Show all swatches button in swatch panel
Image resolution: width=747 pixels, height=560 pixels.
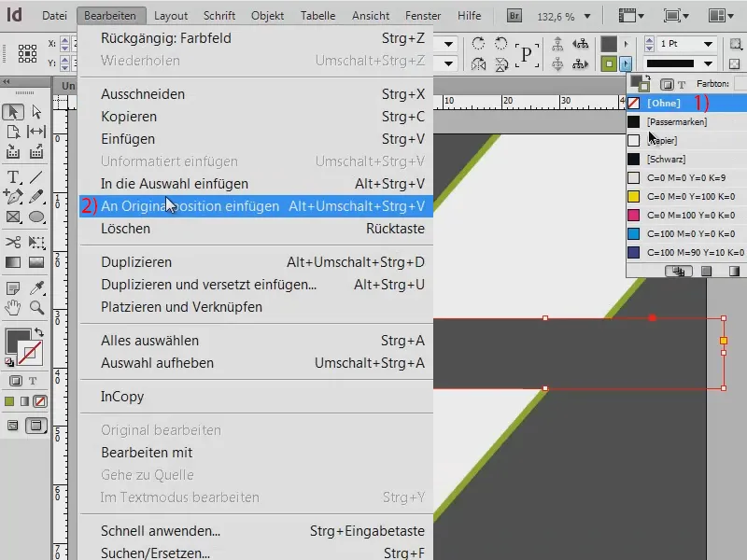click(679, 272)
